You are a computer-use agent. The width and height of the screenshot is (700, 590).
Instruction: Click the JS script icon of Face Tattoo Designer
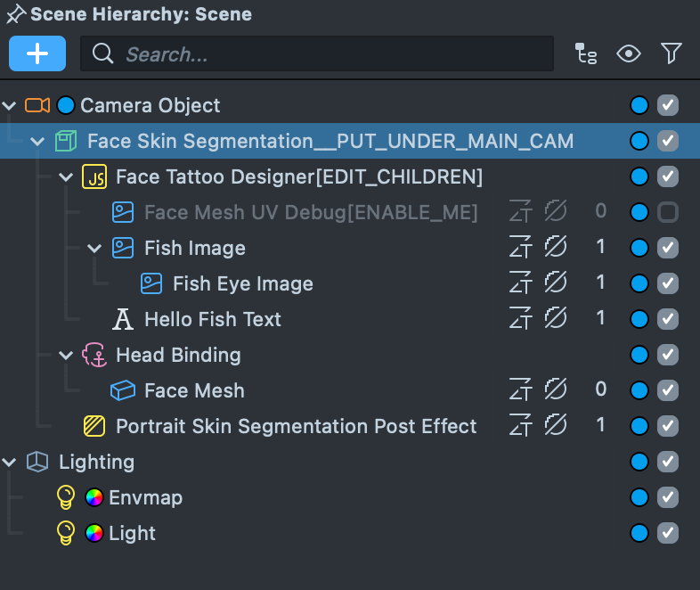(x=94, y=176)
